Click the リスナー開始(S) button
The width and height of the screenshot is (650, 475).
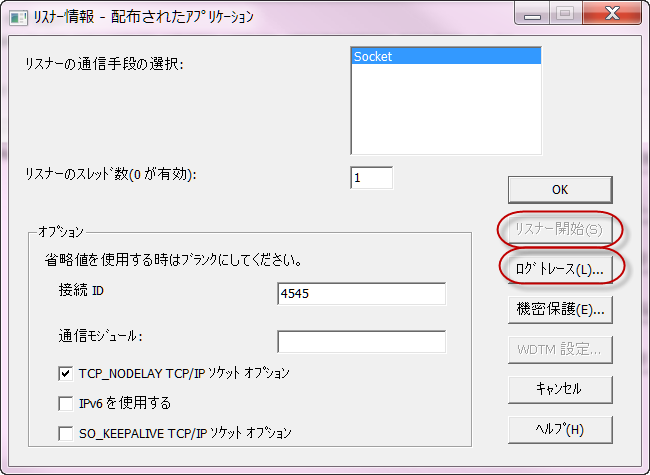[560, 229]
